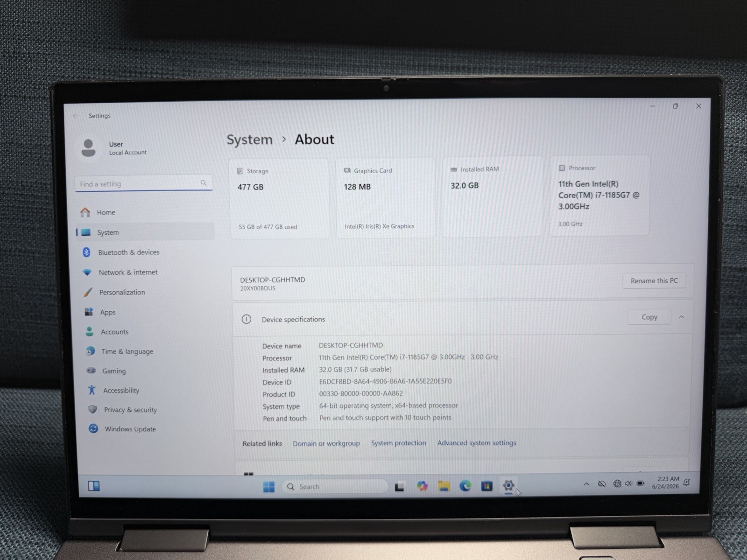
Task: Click the search magnifier in Find a setting
Action: [x=204, y=183]
